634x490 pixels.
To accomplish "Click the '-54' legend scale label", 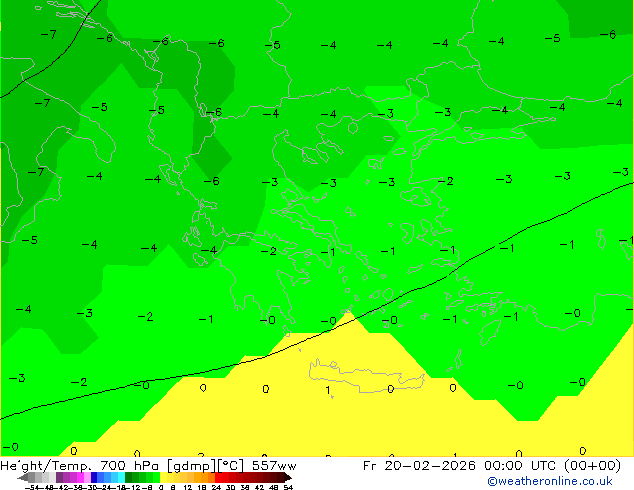I will pyautogui.click(x=32, y=487).
